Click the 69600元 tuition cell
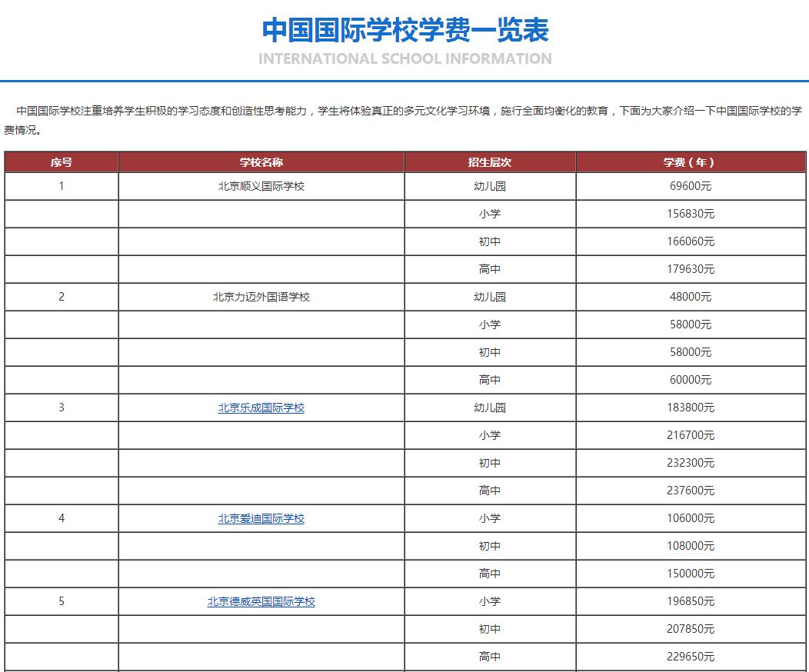This screenshot has height=672, width=809. (691, 186)
